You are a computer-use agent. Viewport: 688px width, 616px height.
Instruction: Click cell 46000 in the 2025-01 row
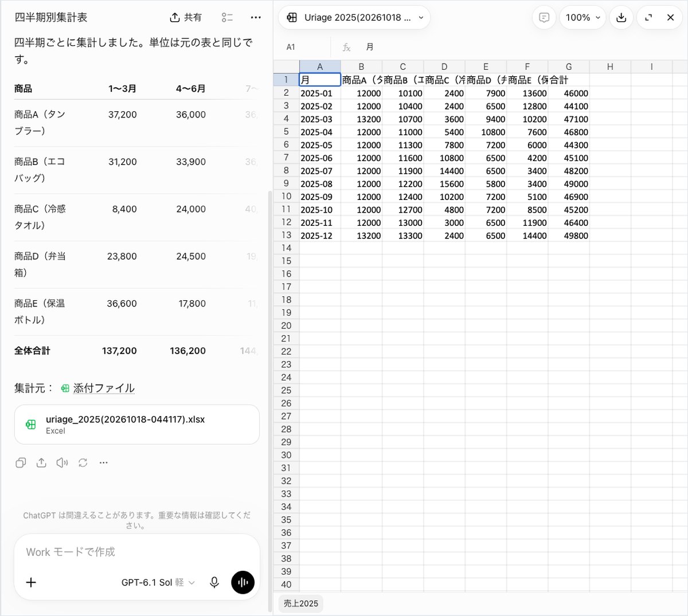click(x=569, y=93)
